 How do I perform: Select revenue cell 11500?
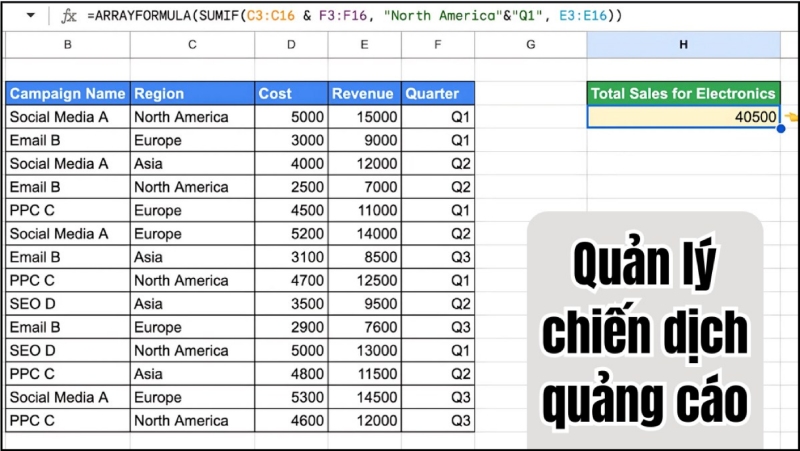click(364, 374)
